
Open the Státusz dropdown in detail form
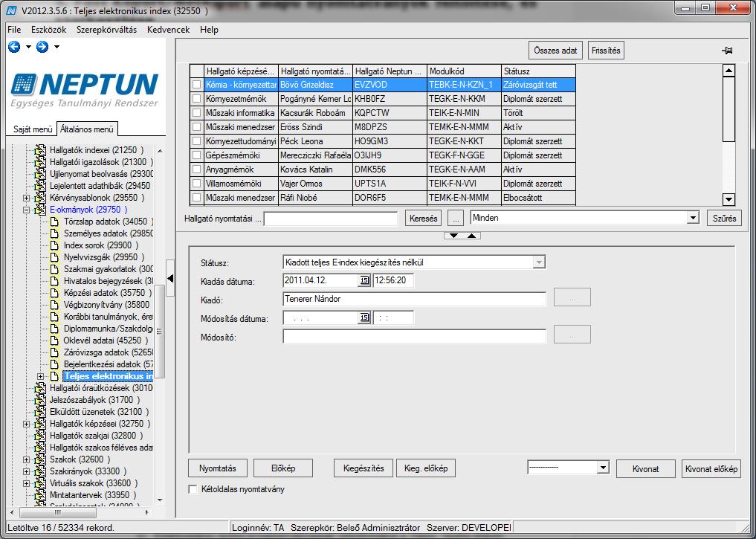538,262
